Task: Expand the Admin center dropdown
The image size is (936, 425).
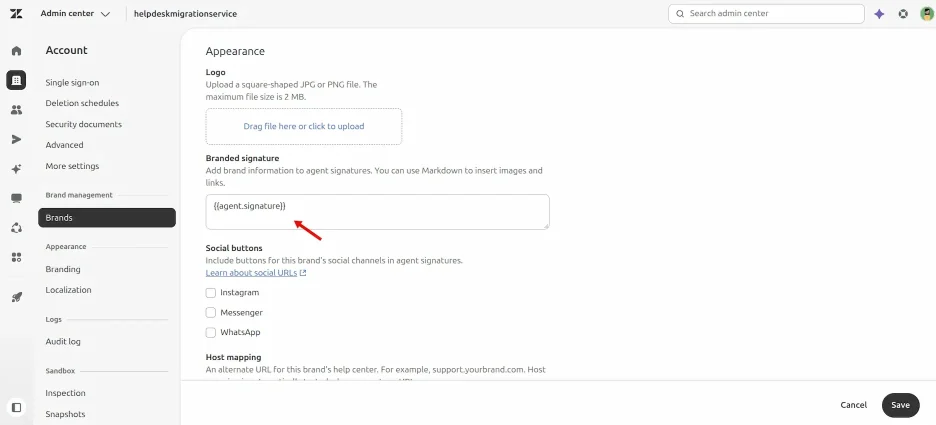Action: tap(75, 13)
